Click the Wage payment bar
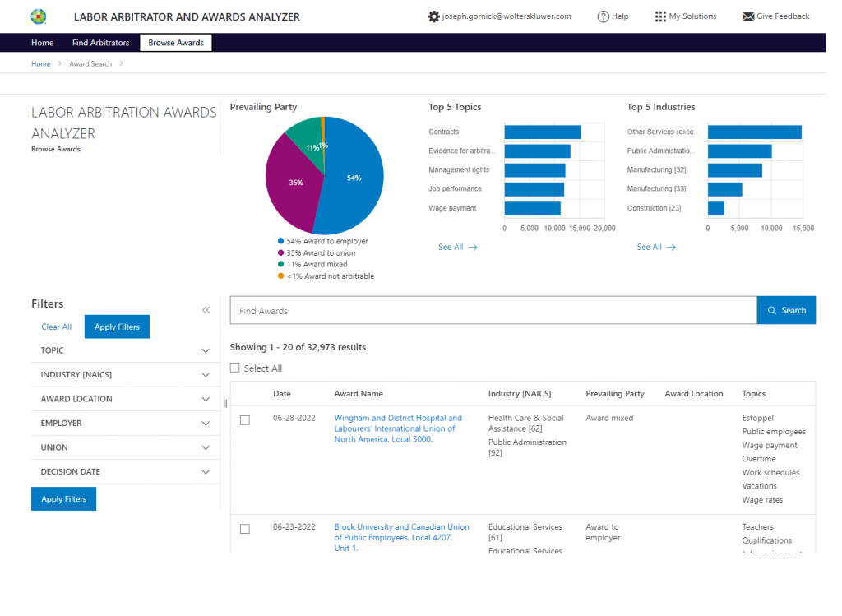The image size is (842, 616). (x=533, y=208)
